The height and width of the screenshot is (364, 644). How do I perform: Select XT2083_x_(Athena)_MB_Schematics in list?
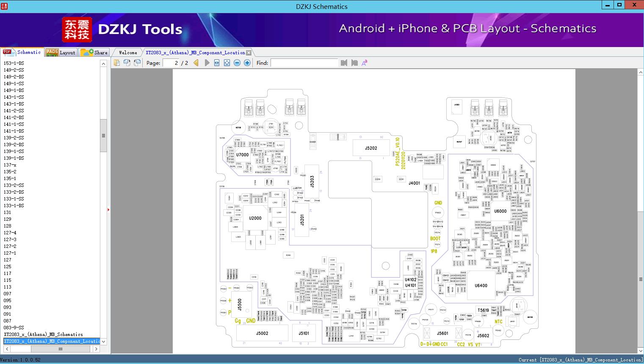pyautogui.click(x=43, y=334)
